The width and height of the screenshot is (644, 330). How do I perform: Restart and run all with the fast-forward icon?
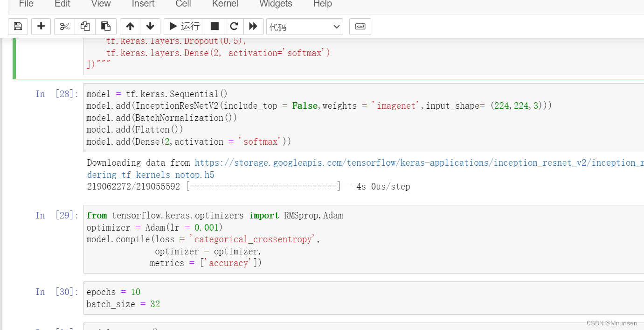tap(253, 27)
